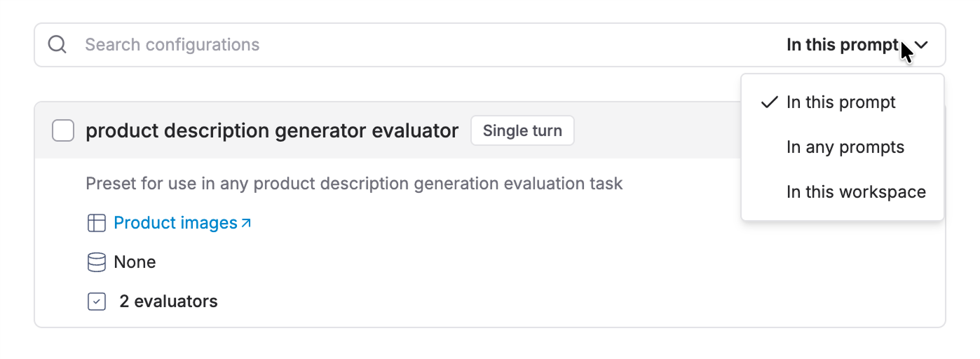Collapse the scope dropdown using its chevron arrow
Screen dimensions: 980x359
923,45
